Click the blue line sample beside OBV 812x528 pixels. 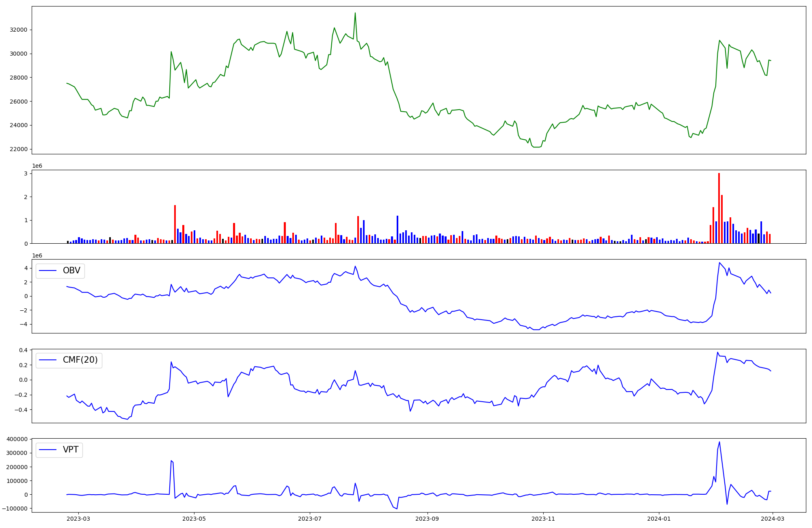[48, 271]
